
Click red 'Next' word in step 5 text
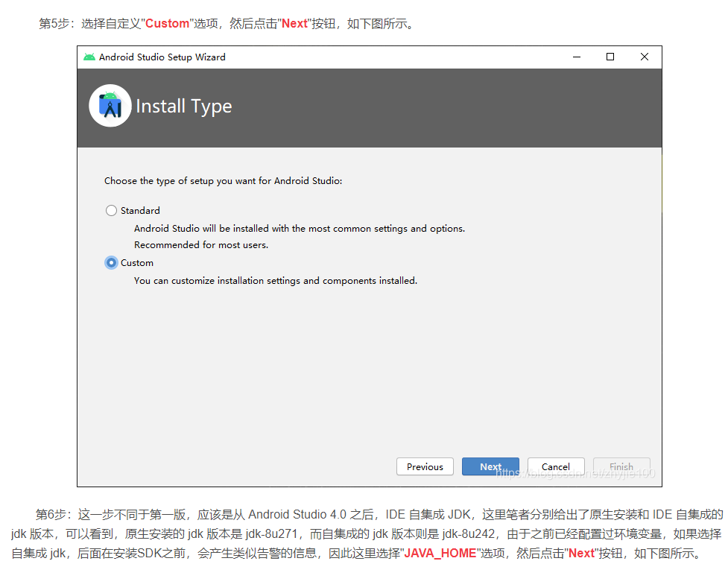tap(295, 24)
